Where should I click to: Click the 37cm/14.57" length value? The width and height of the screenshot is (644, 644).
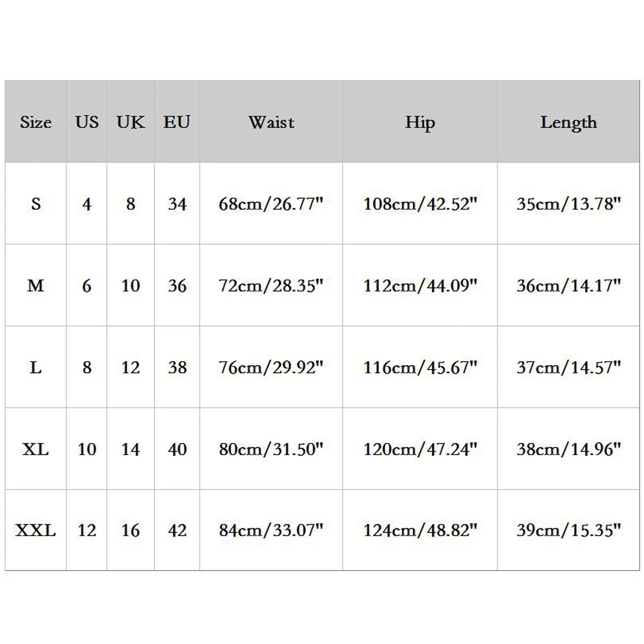pos(568,367)
